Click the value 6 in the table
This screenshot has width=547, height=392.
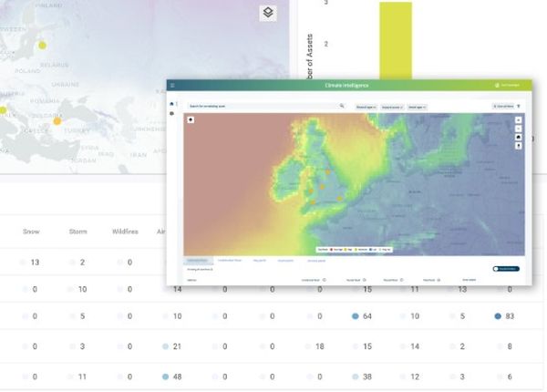click(510, 377)
